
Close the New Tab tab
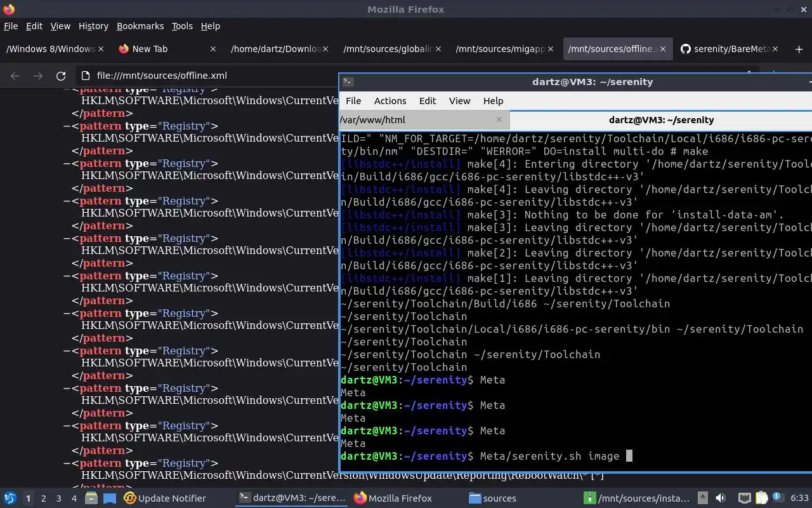(213, 49)
